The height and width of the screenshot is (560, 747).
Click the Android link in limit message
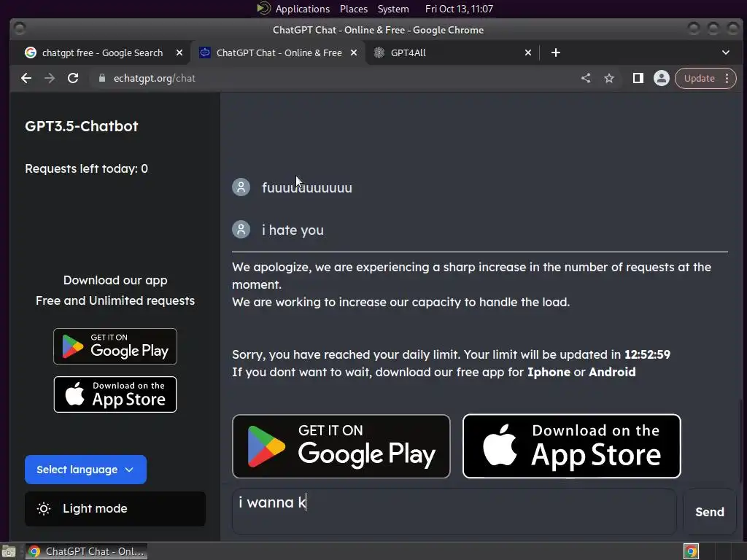pos(612,372)
